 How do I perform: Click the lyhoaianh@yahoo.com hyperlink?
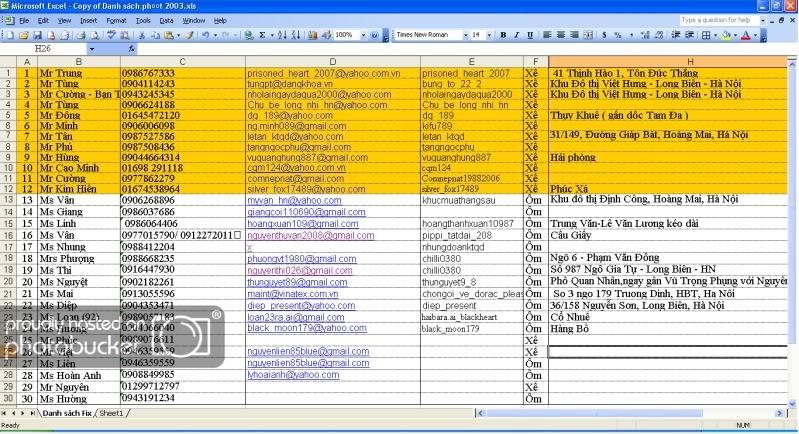[293, 375]
